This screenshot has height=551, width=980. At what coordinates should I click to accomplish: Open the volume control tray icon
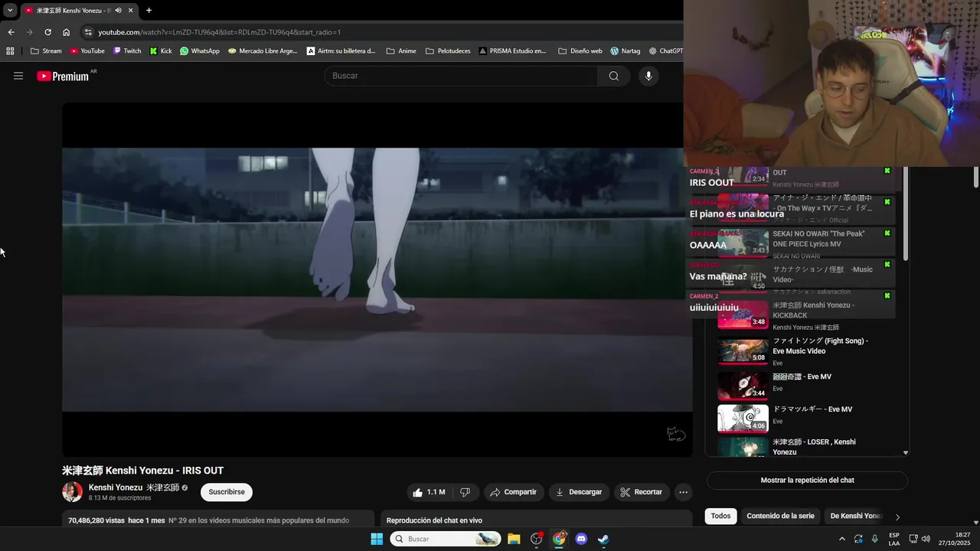pos(926,539)
